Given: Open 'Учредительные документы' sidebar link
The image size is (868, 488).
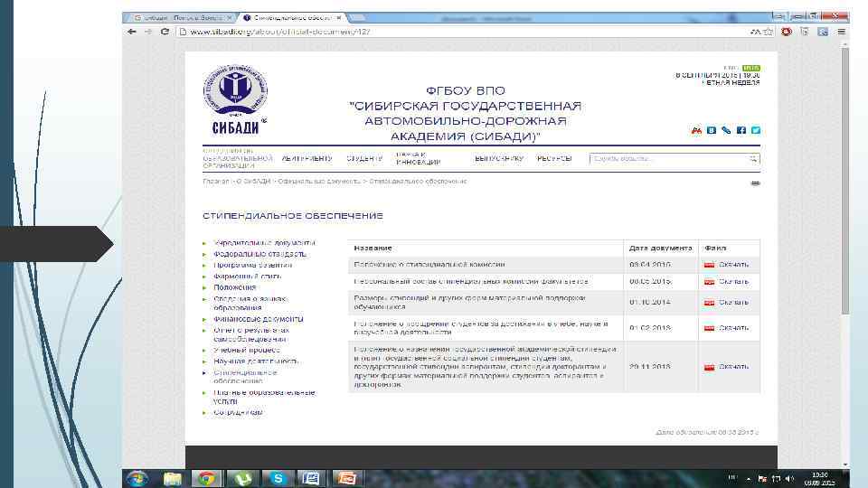Looking at the screenshot, I should (264, 243).
